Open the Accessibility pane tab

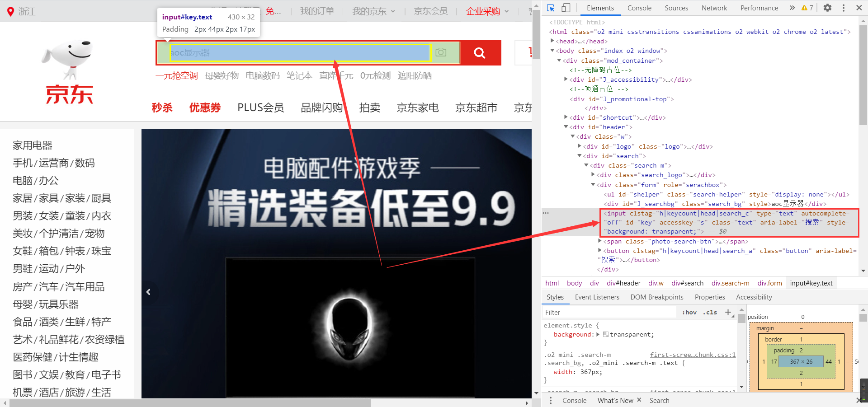pos(754,297)
